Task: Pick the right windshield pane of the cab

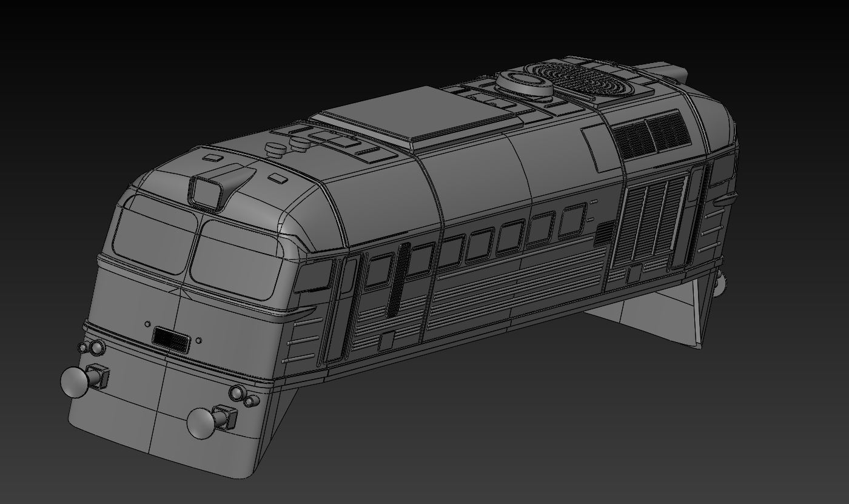Action: 237,260
